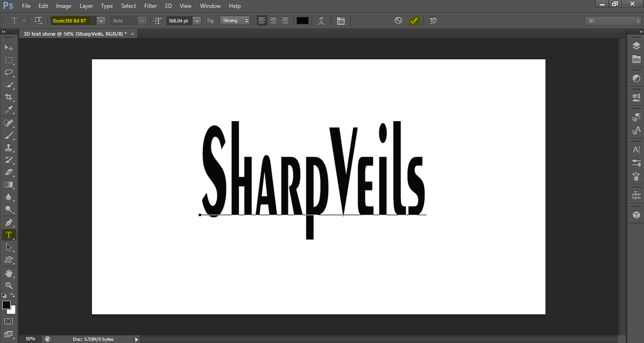The image size is (644, 343).
Task: Toggle quick mask mode
Action: 9,321
